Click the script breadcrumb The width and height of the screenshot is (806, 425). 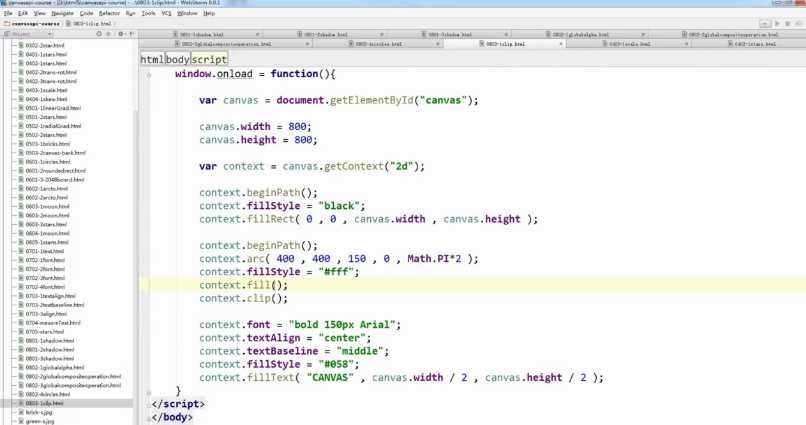[209, 60]
